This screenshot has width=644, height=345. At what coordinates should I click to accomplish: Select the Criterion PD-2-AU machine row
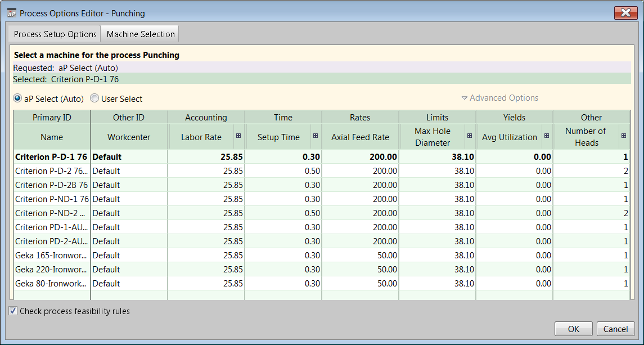(322, 241)
